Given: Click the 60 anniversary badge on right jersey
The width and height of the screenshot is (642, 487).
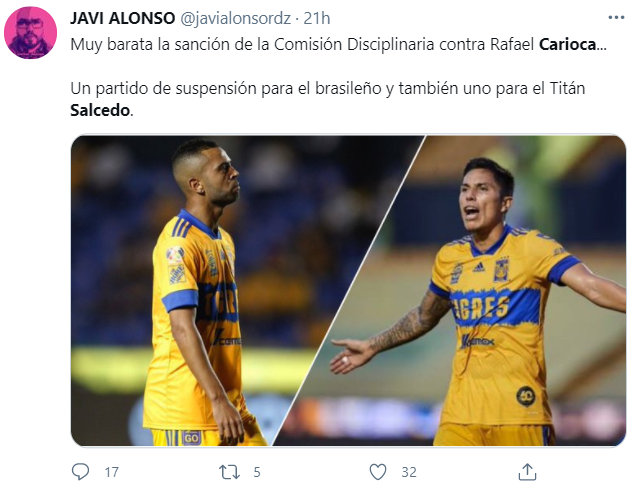Looking at the screenshot, I should pyautogui.click(x=526, y=396).
